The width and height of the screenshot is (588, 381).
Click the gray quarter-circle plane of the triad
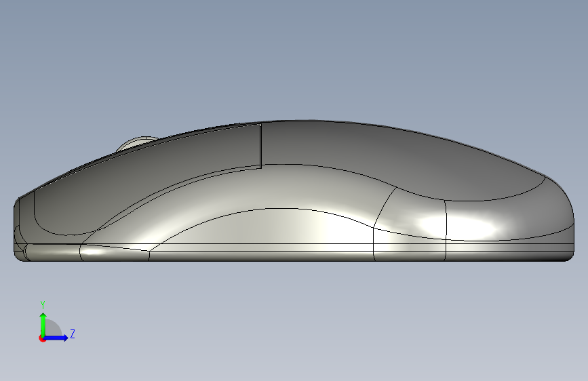[x=52, y=329]
